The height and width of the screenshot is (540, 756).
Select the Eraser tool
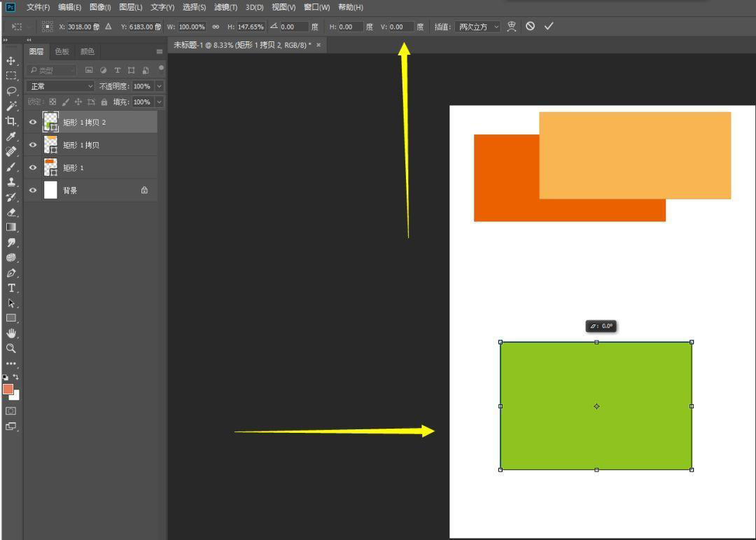[10, 212]
